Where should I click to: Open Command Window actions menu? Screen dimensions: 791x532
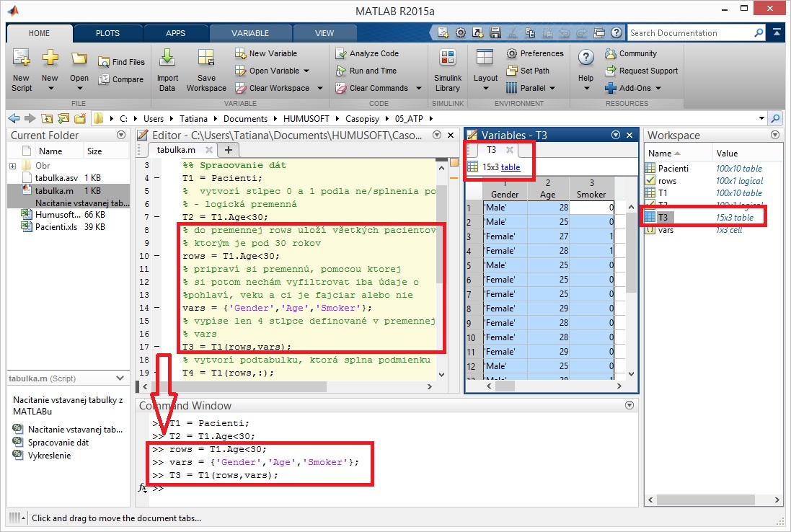(629, 405)
